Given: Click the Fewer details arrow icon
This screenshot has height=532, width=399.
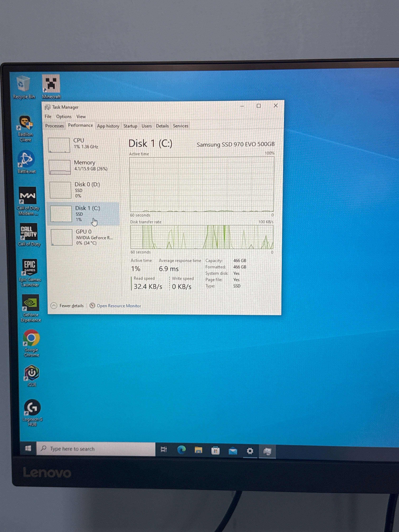Looking at the screenshot, I should click(x=54, y=305).
